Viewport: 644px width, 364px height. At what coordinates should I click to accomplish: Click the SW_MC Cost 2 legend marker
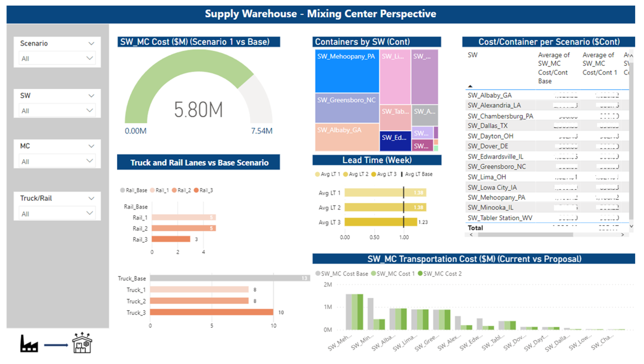420,274
